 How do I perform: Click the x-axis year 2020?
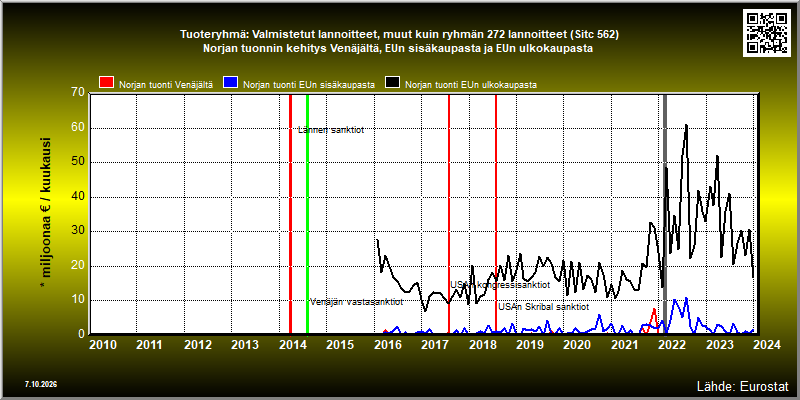[577, 345]
